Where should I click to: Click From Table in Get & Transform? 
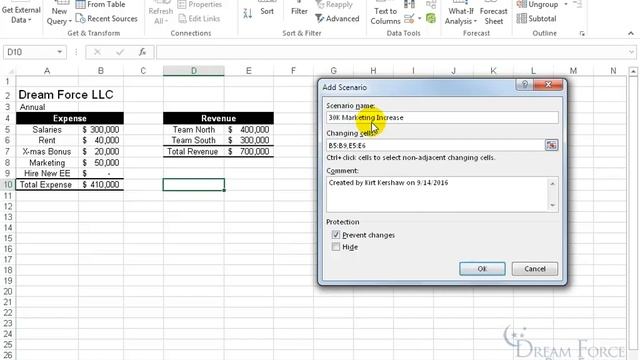point(100,4)
